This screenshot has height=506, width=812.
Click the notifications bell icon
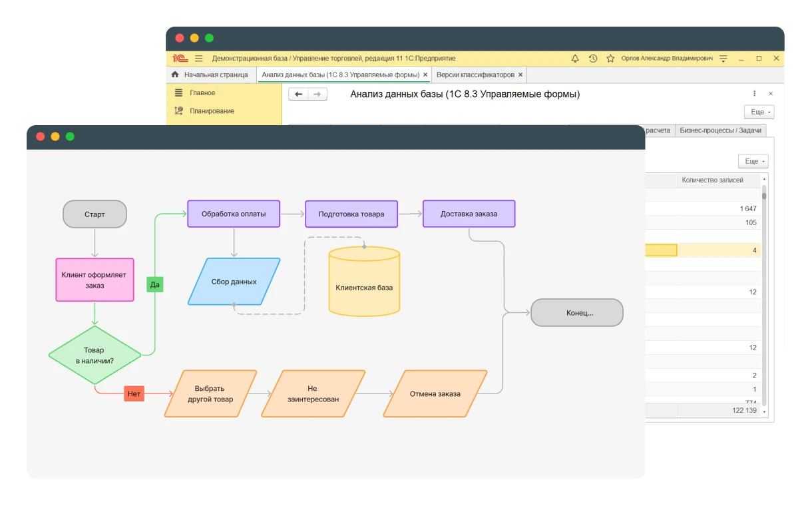(x=575, y=59)
